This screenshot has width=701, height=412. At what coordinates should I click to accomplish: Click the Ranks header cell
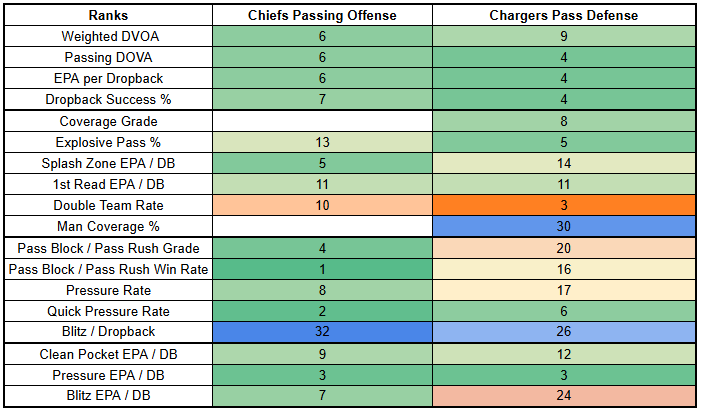[x=108, y=16]
